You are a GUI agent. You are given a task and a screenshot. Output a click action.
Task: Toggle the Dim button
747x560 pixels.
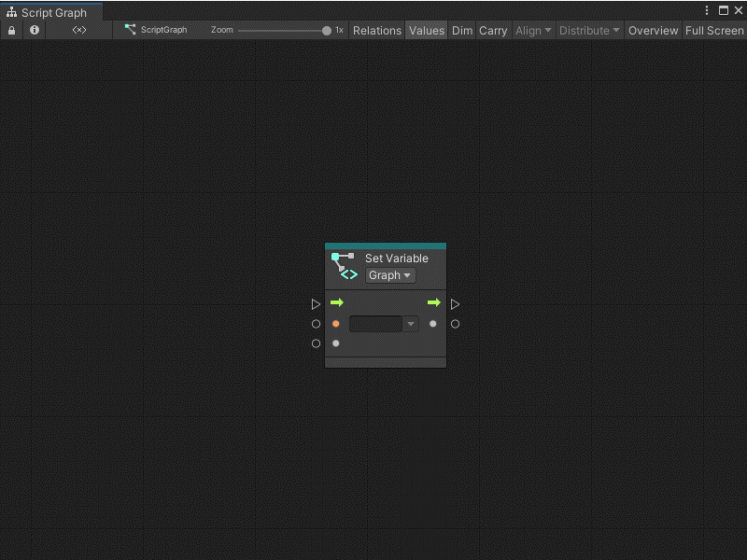tap(462, 31)
